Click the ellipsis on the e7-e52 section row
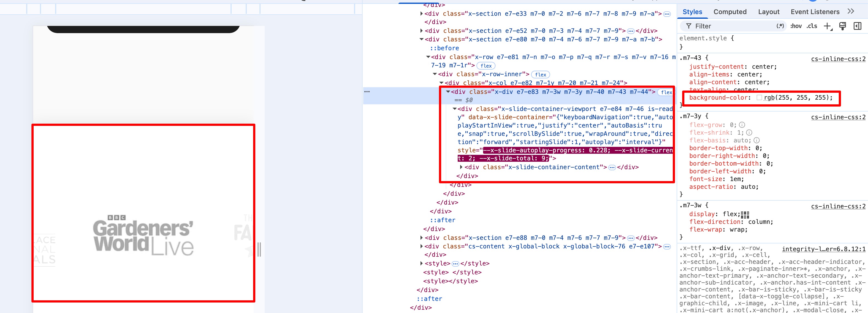The height and width of the screenshot is (313, 868). coord(631,31)
